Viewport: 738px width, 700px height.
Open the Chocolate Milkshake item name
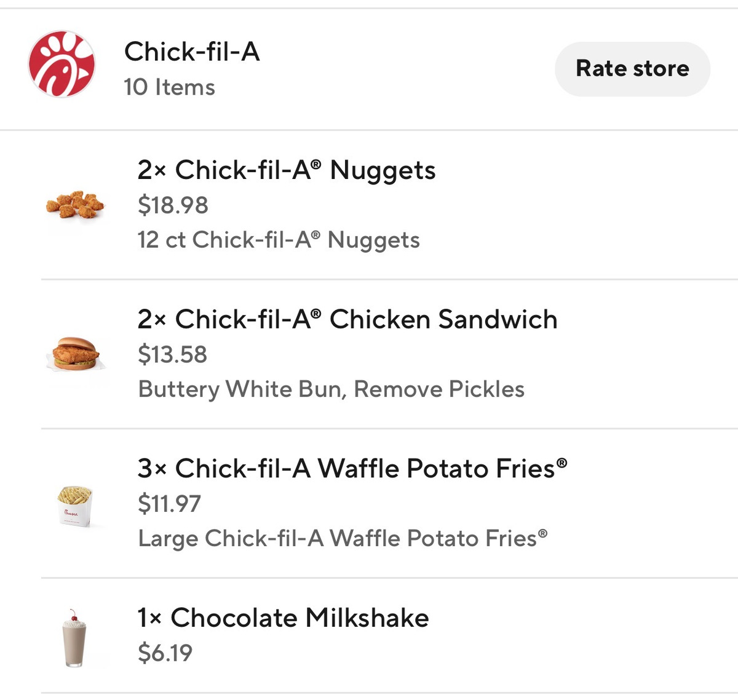click(x=300, y=618)
